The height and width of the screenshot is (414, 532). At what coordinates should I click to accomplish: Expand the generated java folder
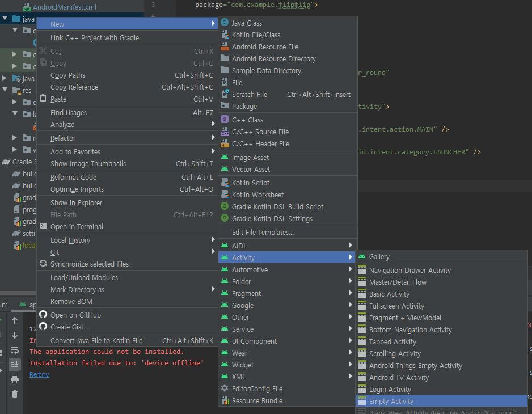pyautogui.click(x=5, y=78)
